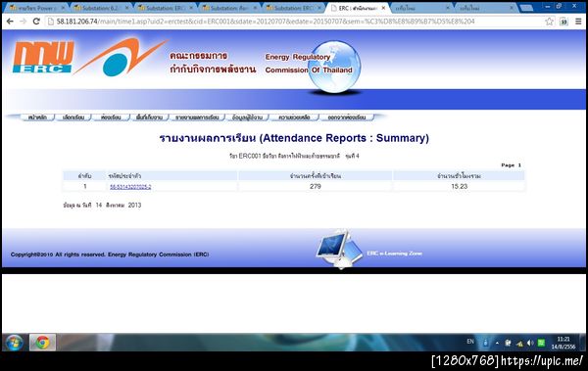
Task: Click the date line ending with 2013
Action: click(x=102, y=205)
